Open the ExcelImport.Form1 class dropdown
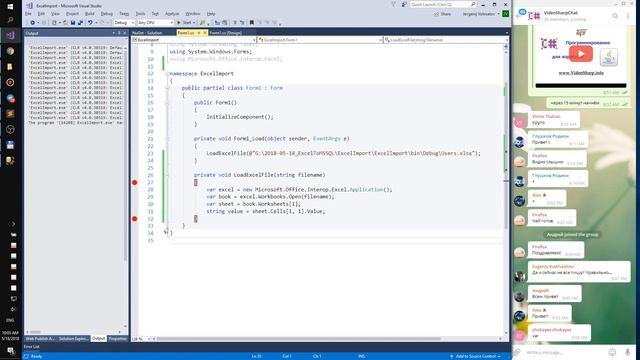This screenshot has width=640, height=360. point(320,40)
